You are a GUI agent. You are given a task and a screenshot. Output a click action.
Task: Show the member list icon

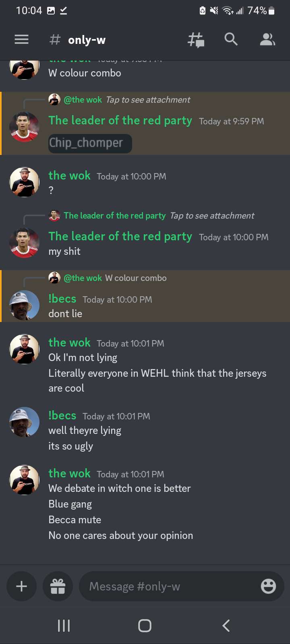pyautogui.click(x=267, y=39)
